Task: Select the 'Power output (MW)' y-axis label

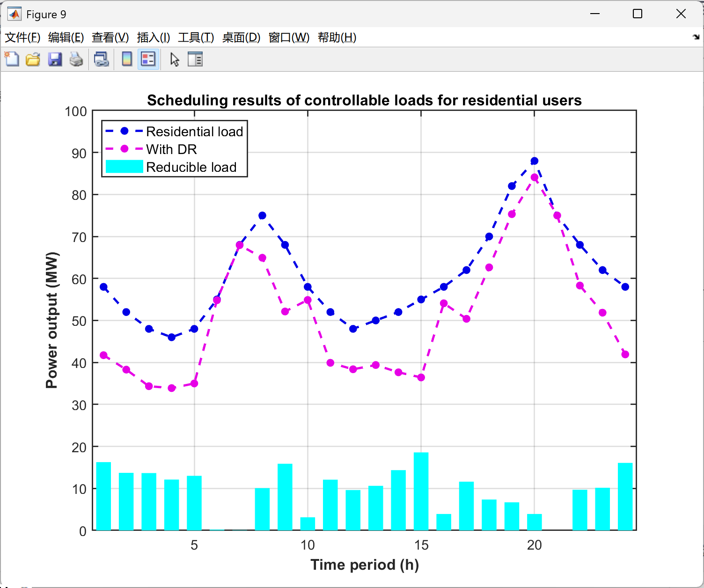Action: click(51, 320)
